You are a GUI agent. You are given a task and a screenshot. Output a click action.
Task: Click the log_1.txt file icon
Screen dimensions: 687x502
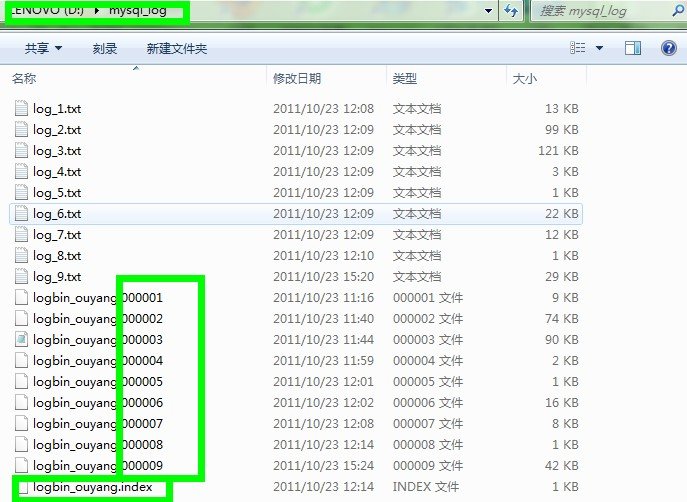point(21,108)
